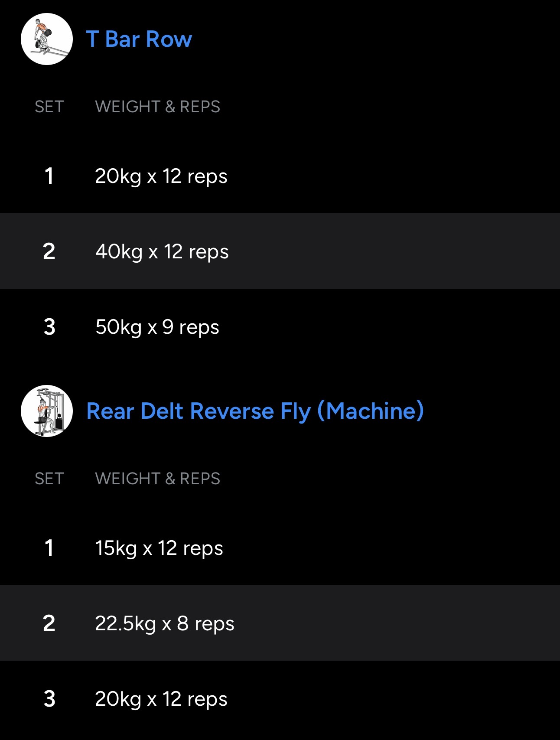Tap set number 3 of T Bar Row
Viewport: 560px width, 740px height.
(x=49, y=327)
